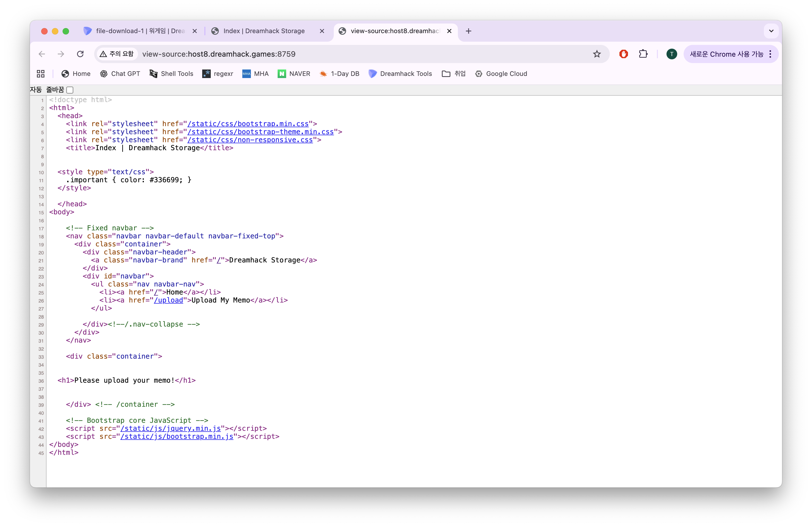Switch to file-download-1 tab
Viewport: 812px width, 527px height.
click(x=140, y=31)
